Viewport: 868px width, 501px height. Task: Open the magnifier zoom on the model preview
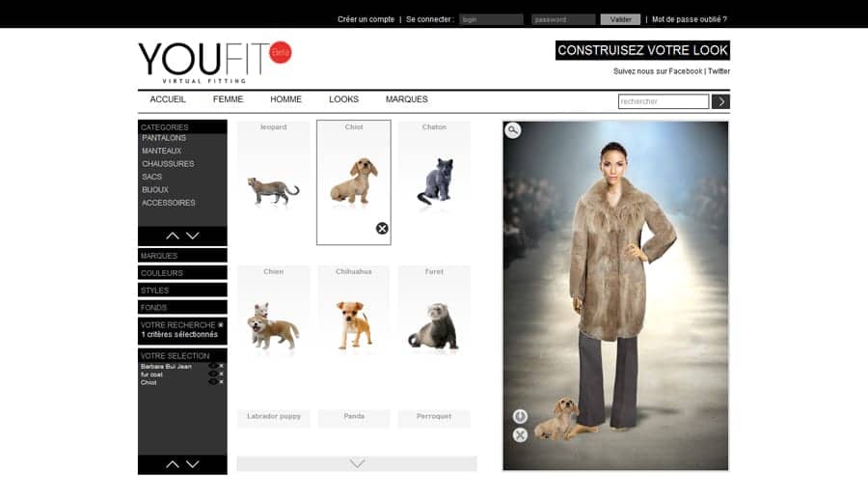513,130
